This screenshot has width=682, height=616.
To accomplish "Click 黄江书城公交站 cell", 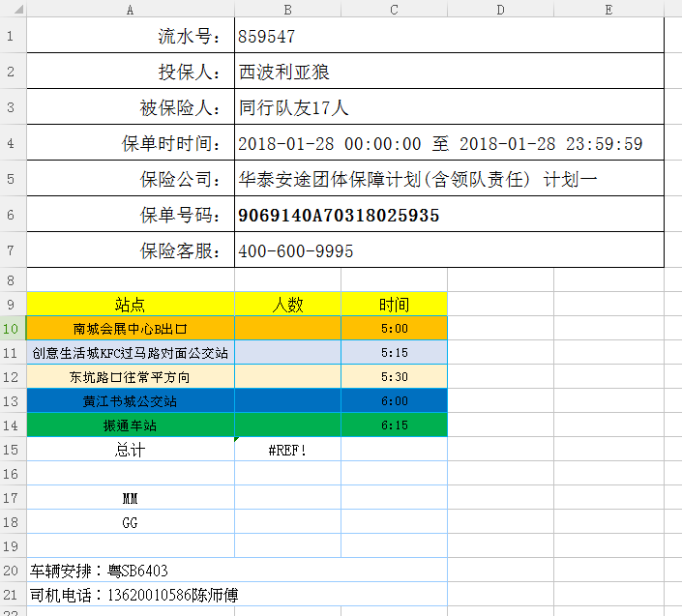I will [131, 400].
